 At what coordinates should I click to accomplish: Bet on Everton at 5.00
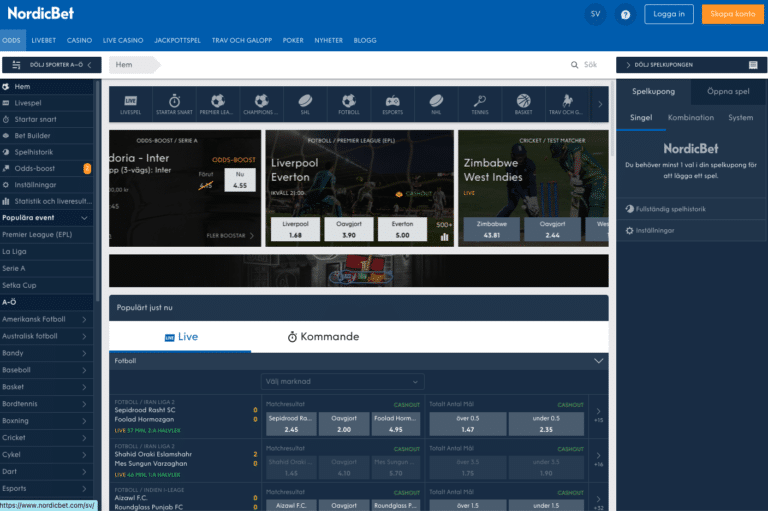402,229
